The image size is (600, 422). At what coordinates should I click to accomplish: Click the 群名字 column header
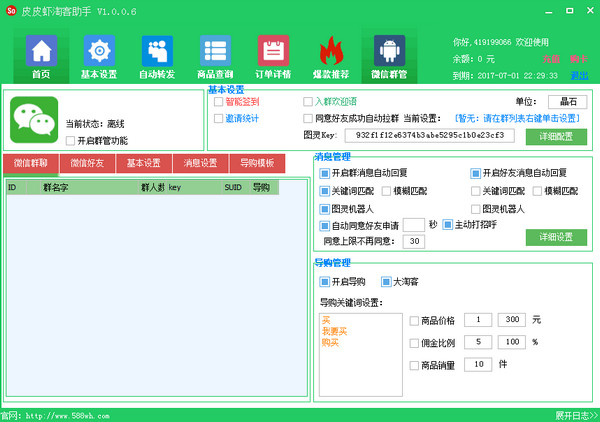point(90,187)
